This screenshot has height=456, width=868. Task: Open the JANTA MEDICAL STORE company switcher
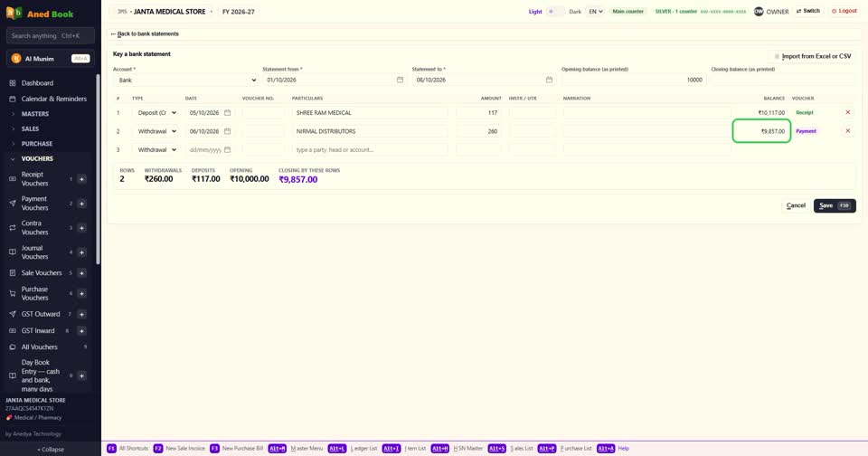tap(165, 12)
